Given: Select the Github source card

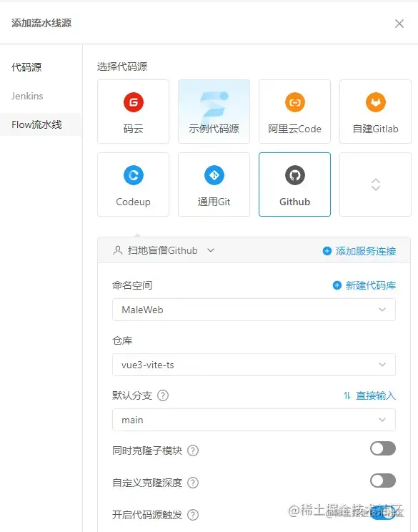Looking at the screenshot, I should pyautogui.click(x=294, y=184).
